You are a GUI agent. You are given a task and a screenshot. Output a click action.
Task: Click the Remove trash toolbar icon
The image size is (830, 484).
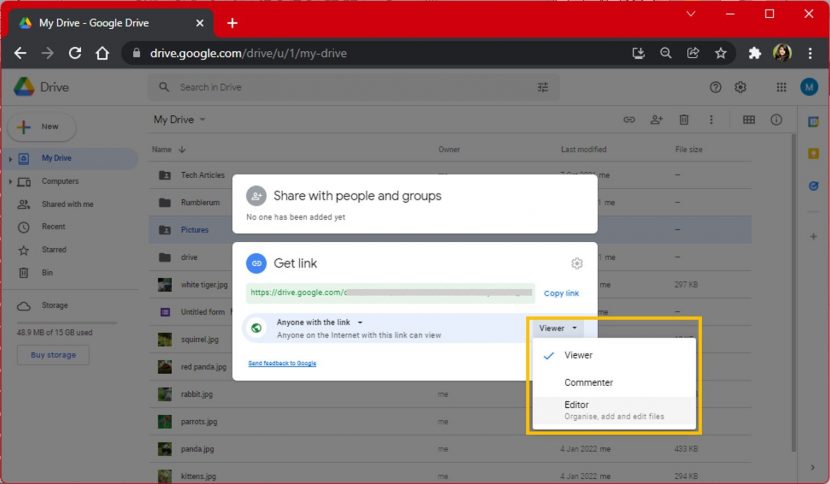point(684,120)
